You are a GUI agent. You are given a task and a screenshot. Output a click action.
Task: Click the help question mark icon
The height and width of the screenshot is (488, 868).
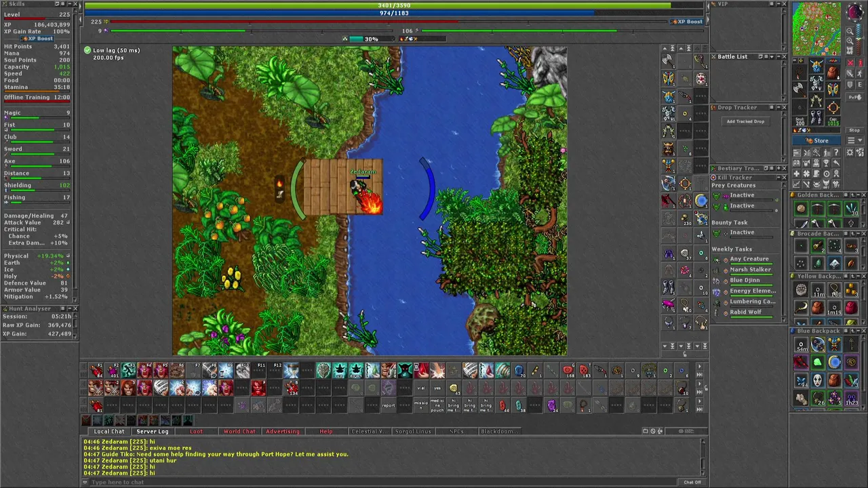[835, 152]
